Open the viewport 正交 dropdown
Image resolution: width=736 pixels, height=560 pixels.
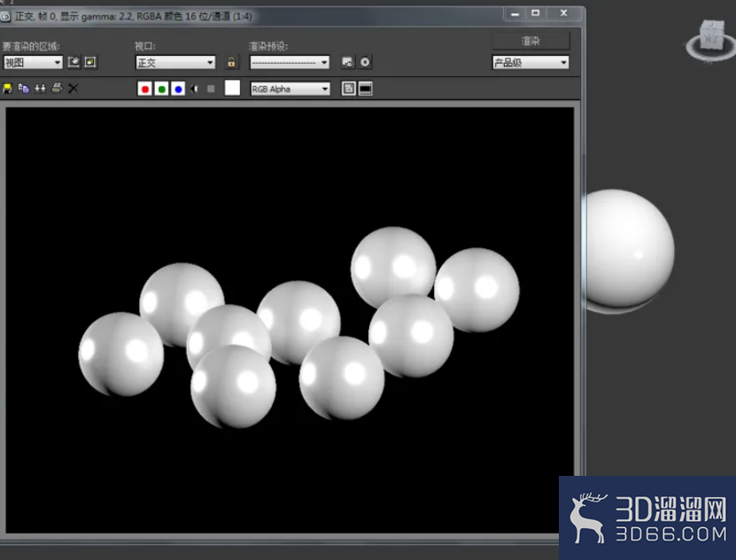(175, 62)
